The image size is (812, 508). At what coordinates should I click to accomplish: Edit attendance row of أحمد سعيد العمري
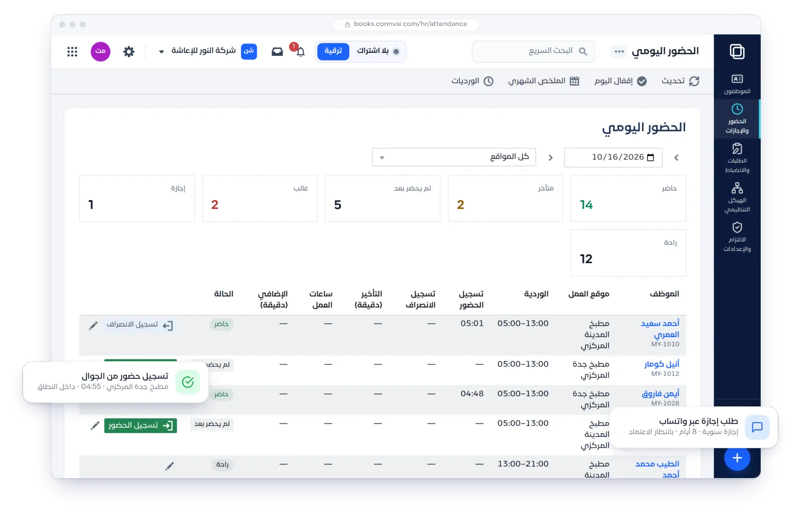[x=93, y=326]
